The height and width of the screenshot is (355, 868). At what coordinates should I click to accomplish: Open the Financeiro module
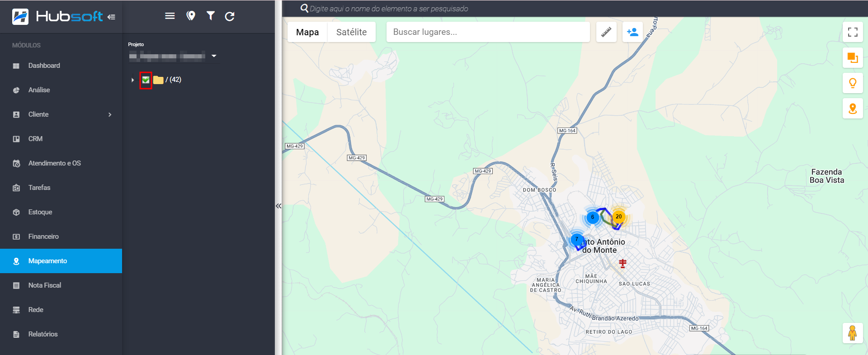61,237
